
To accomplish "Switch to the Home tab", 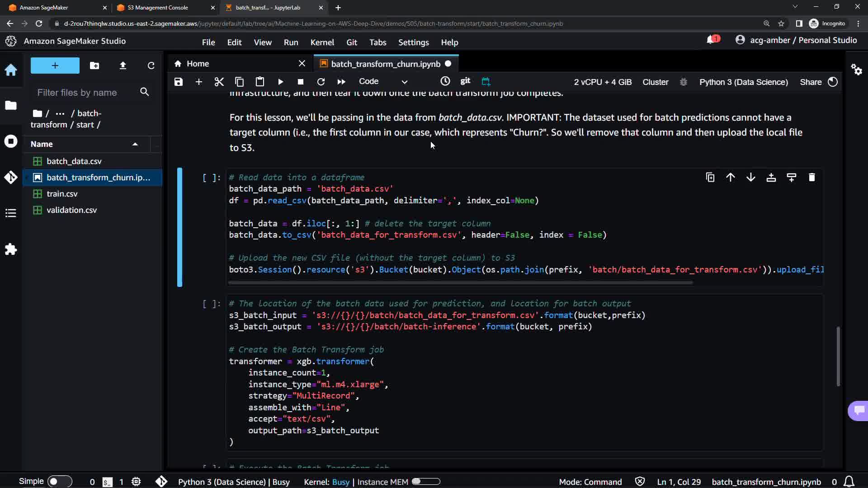I will click(198, 64).
